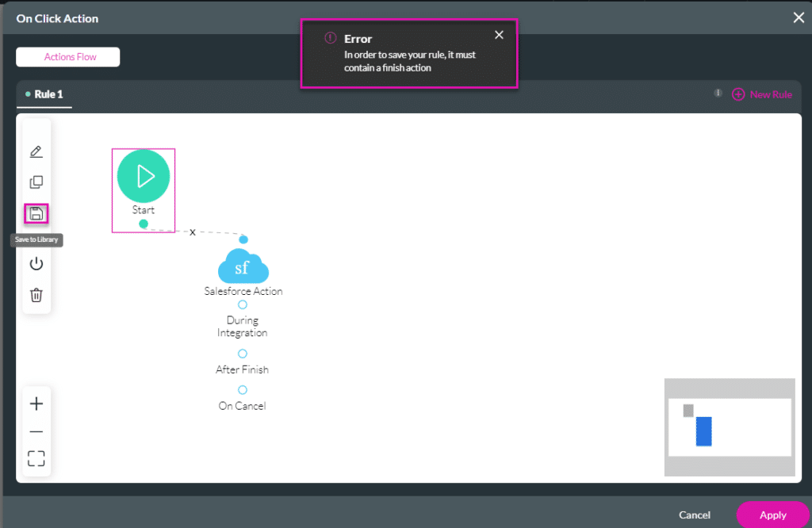Click the Cancel button
The image size is (812, 528).
click(x=695, y=515)
